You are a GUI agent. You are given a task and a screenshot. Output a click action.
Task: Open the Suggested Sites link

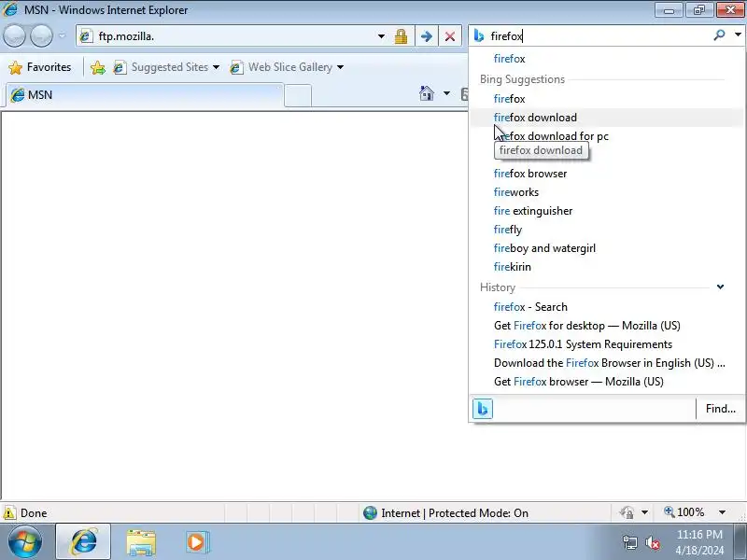(x=162, y=67)
